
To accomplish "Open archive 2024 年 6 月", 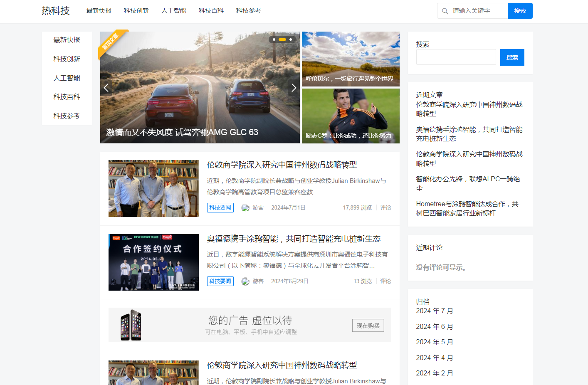I will [435, 327].
